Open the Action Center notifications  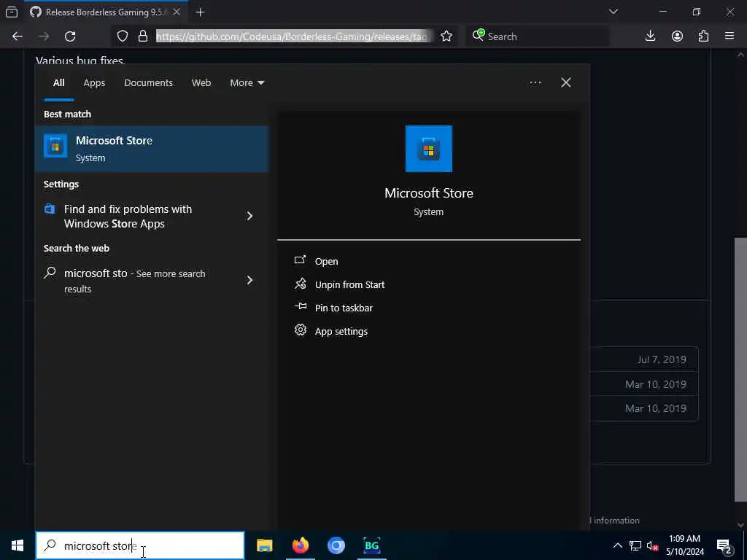pyautogui.click(x=725, y=545)
